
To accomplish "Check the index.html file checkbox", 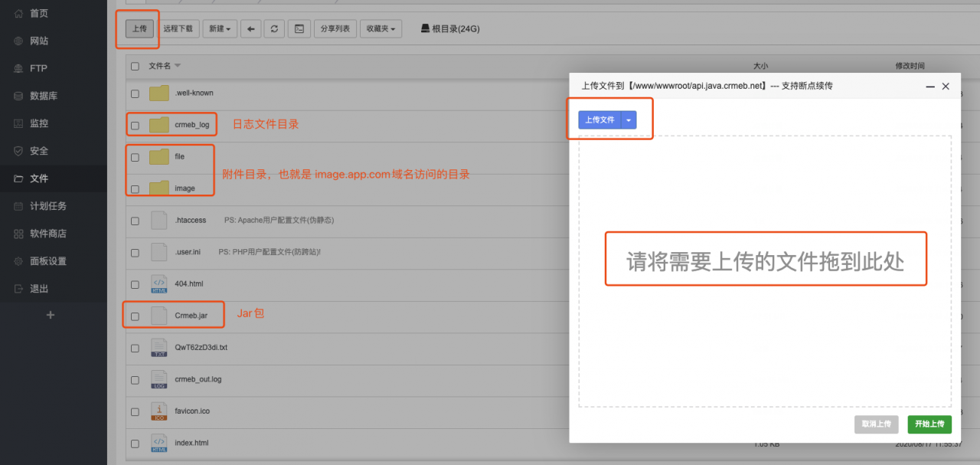I will [135, 443].
